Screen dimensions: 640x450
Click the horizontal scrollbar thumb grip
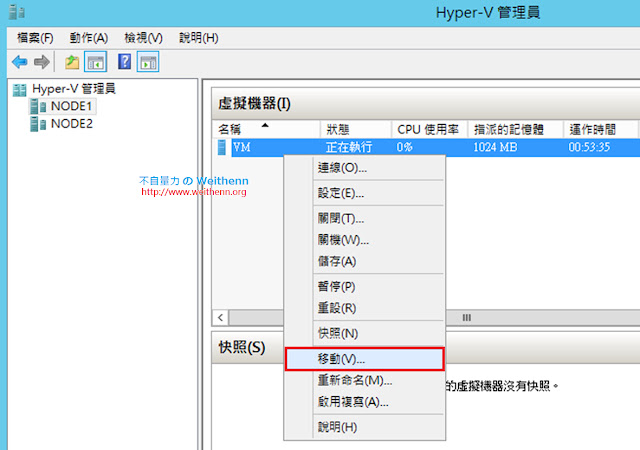click(467, 318)
